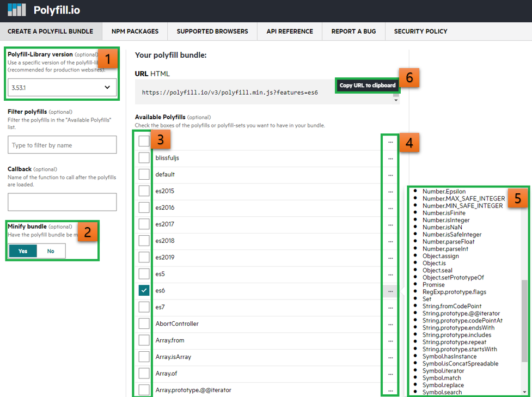Open the Report a Bug tab
Viewport: 532px width, 397px height.
click(353, 31)
